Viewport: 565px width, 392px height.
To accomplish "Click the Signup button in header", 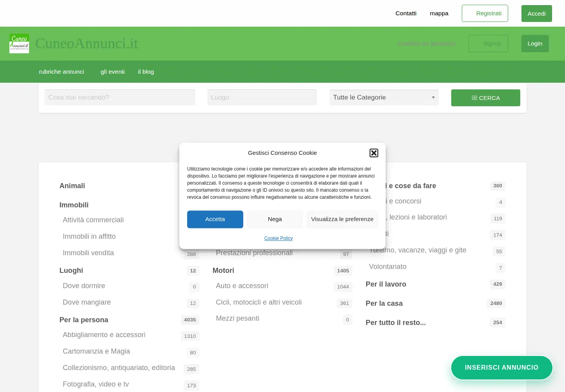I will pos(488,44).
